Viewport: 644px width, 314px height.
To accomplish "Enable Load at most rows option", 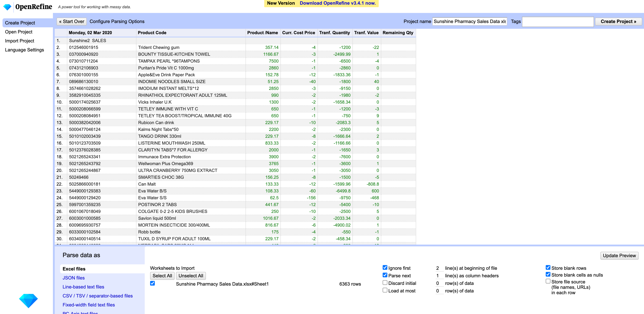I will point(385,290).
